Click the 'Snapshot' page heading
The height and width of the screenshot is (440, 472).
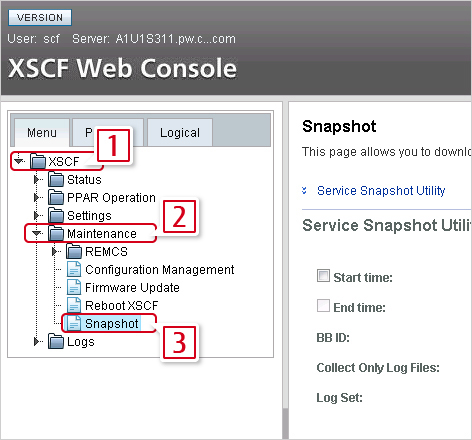point(339,127)
